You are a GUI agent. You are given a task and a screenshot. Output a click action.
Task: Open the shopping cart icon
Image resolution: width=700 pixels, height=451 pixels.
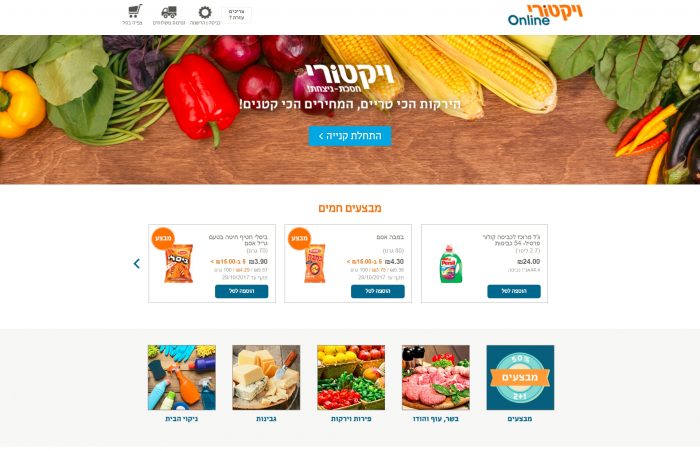point(135,11)
